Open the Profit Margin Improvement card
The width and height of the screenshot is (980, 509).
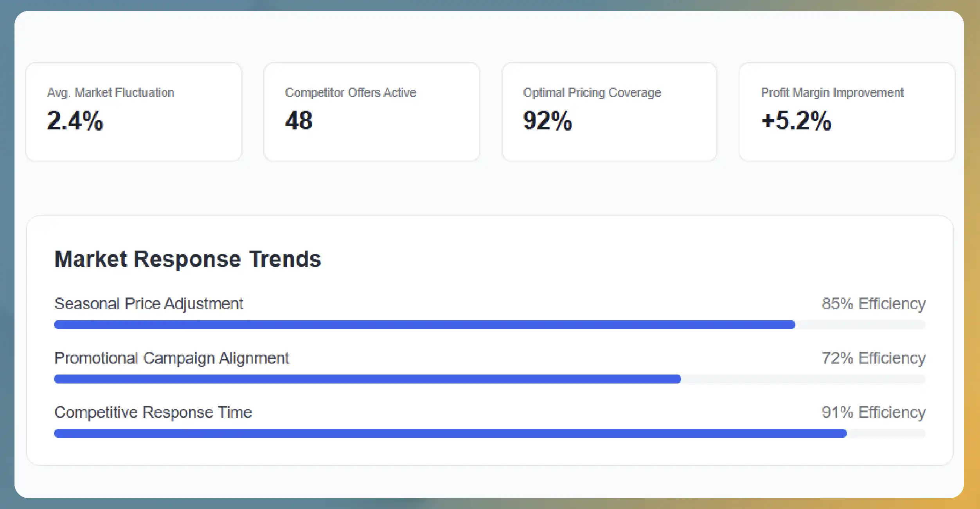tap(847, 112)
